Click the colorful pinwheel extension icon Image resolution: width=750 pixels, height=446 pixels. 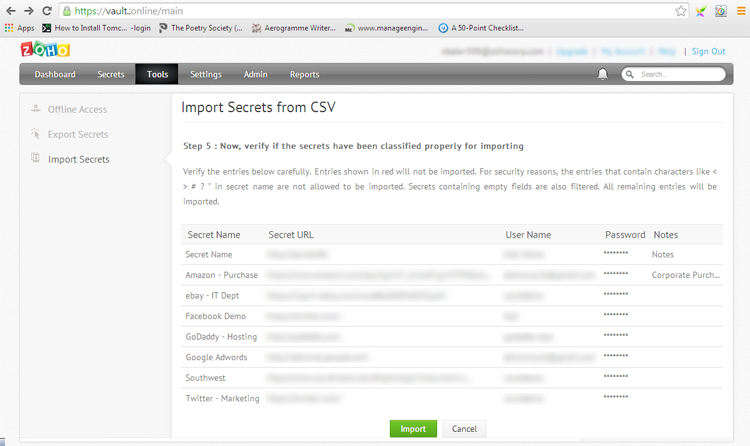[701, 11]
